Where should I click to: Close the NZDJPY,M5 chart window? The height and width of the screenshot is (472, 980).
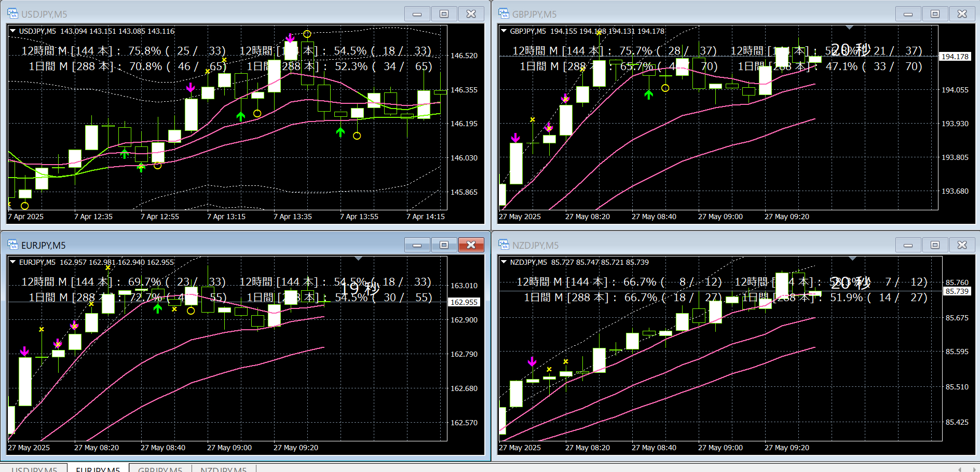(962, 245)
